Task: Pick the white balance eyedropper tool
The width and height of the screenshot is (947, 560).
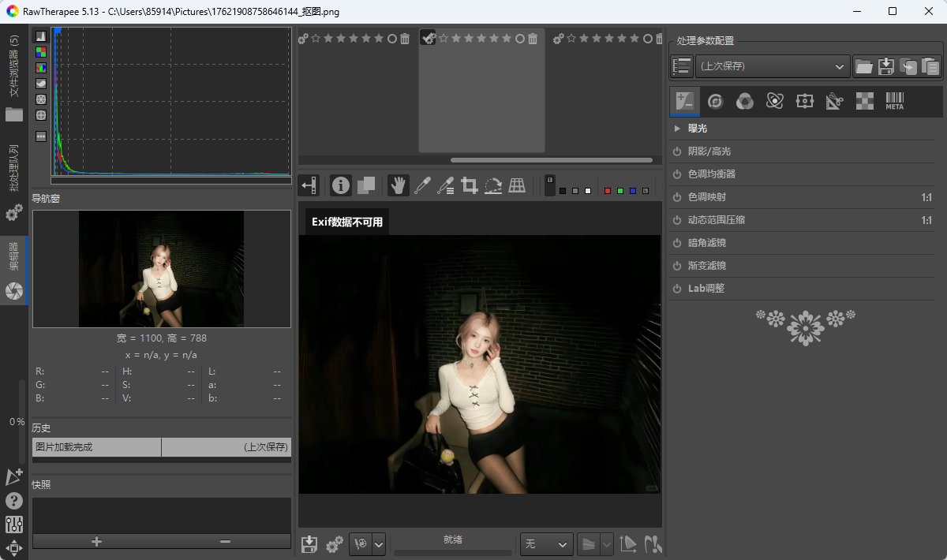Action: point(422,185)
